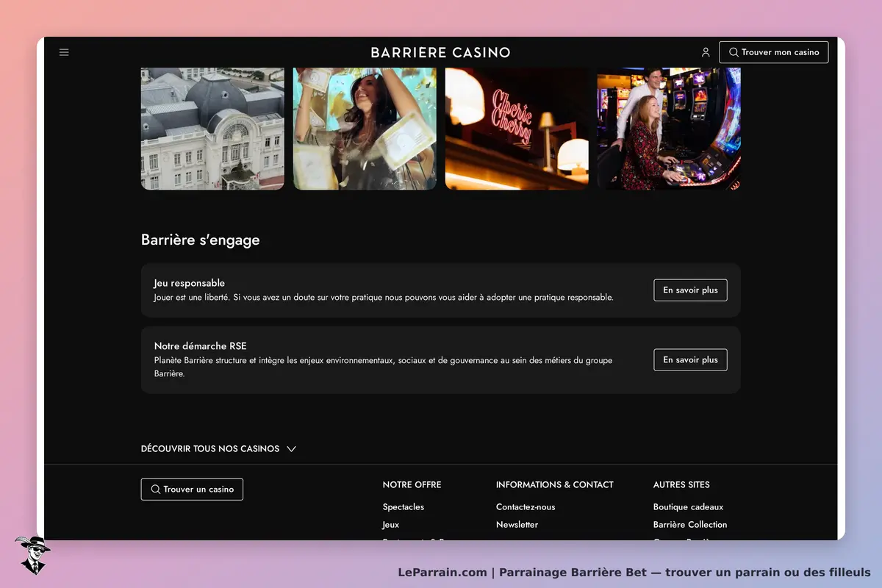
Task: Click the 'Trouver mon casino' button
Action: tap(774, 52)
